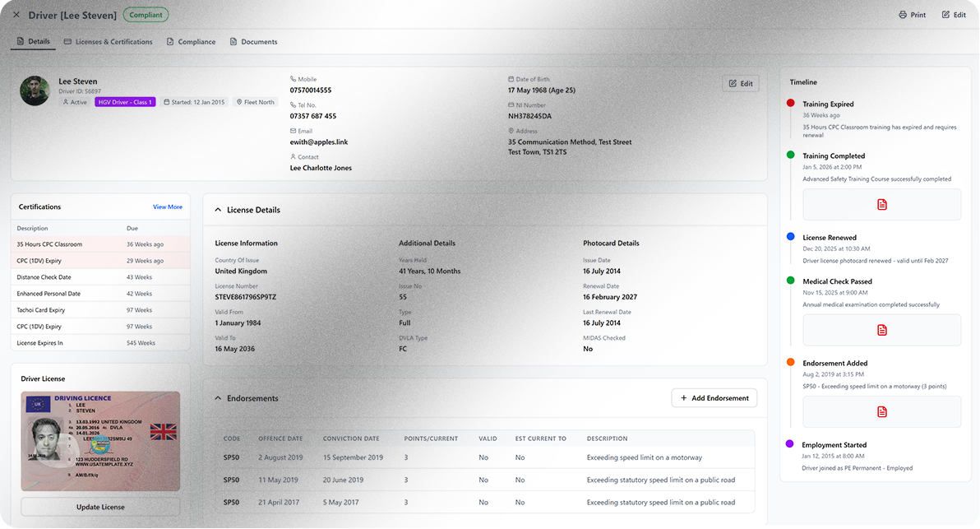Viewport: 980px width, 529px height.
Task: Open the PDF document under Endorsement Added
Action: pos(881,411)
